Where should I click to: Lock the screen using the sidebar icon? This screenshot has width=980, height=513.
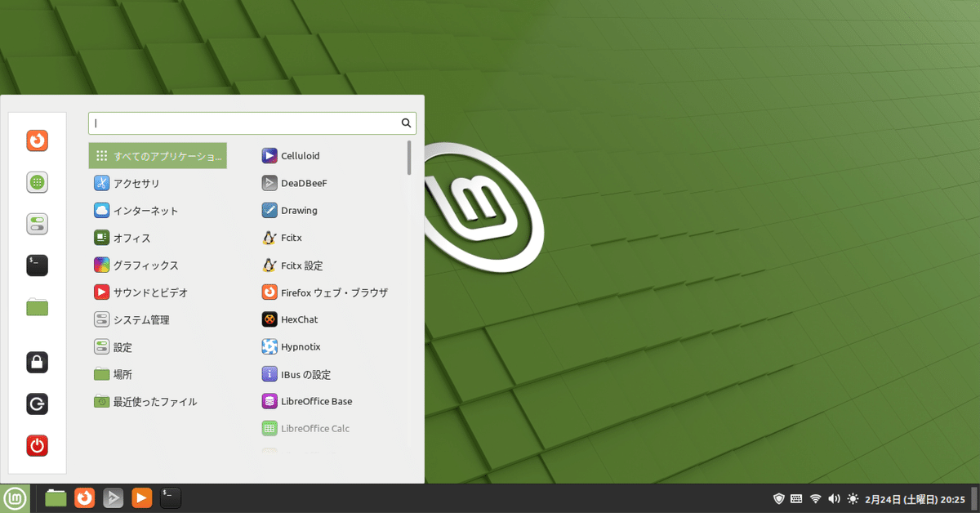(37, 362)
